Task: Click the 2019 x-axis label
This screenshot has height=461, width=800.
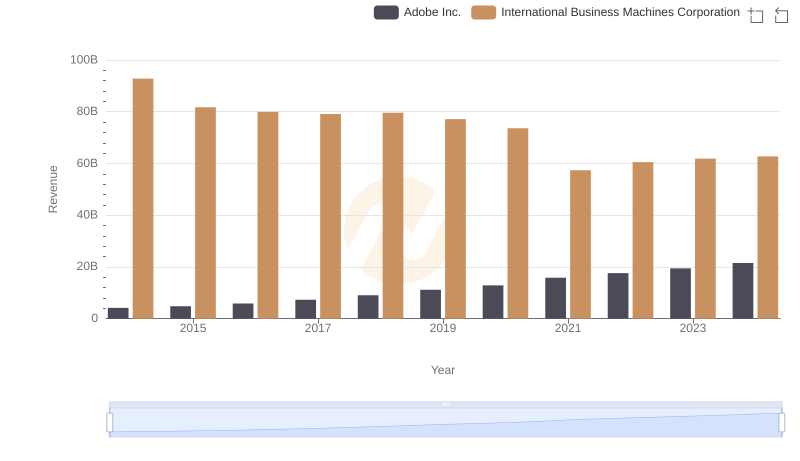Action: (443, 328)
